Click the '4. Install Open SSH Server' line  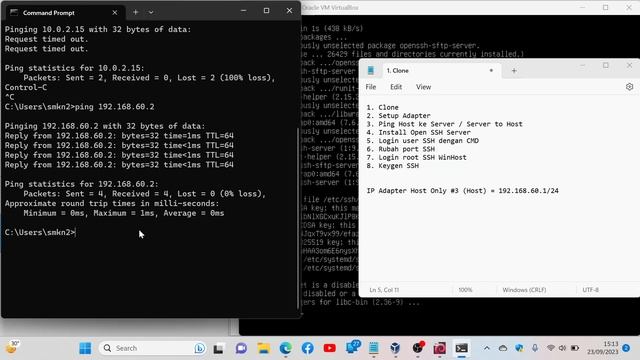[418, 132]
